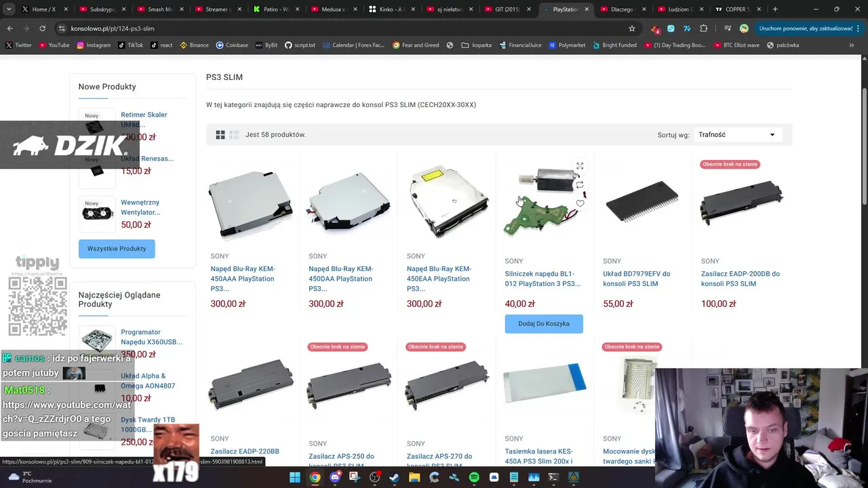Image resolution: width=868 pixels, height=488 pixels.
Task: Click the address bar URL field
Action: tap(339, 28)
